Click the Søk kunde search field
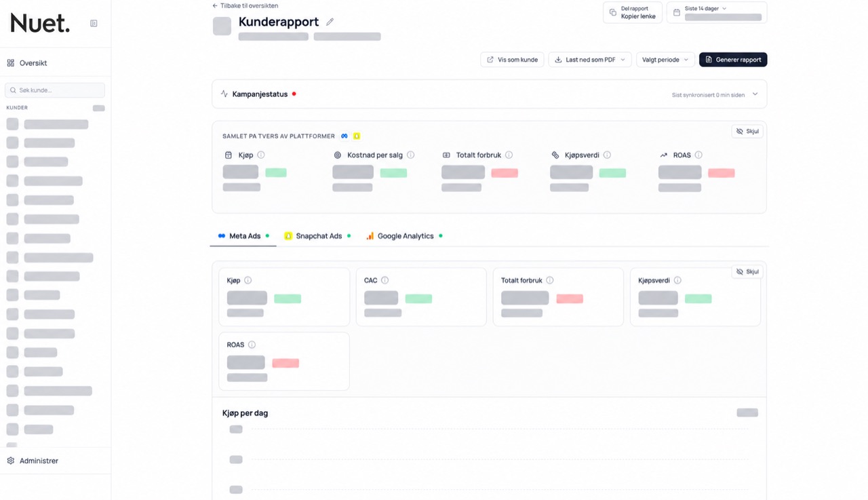 tap(55, 90)
